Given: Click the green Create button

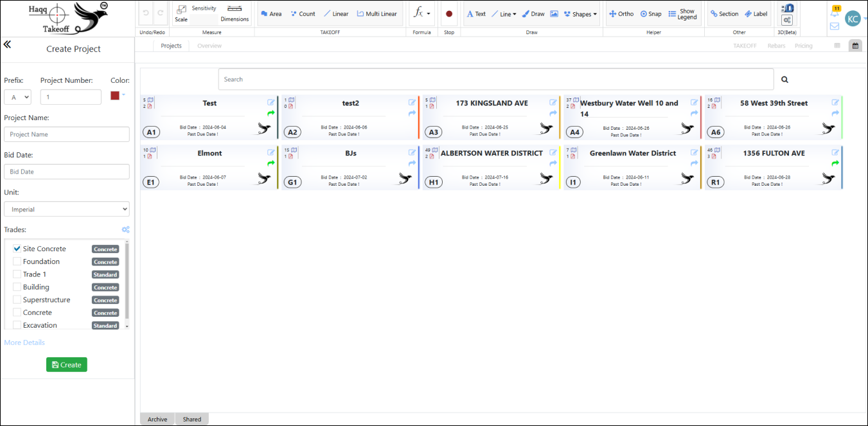Looking at the screenshot, I should (x=66, y=365).
